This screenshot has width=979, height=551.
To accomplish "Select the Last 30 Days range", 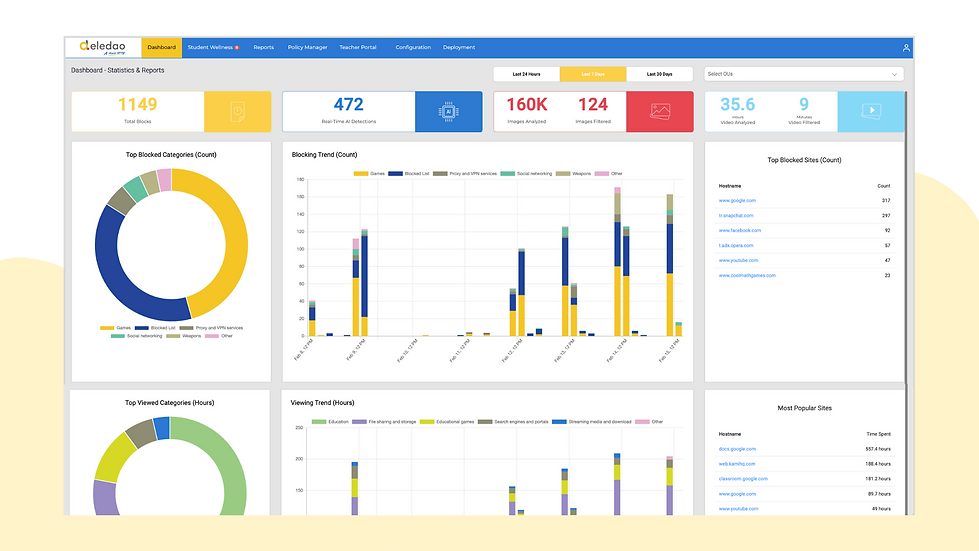I will coord(659,74).
